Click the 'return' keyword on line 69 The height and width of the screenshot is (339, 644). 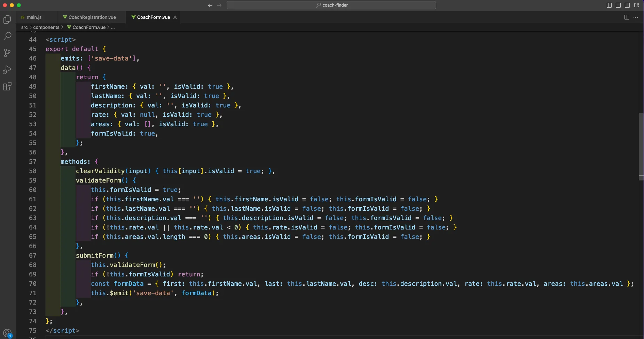189,274
